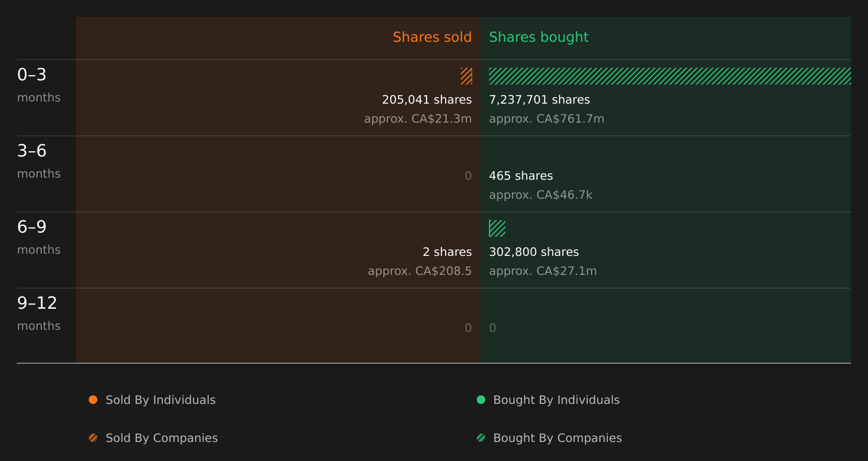Click the orange hatched 0–3 months sold bar
The image size is (868, 461).
[x=466, y=76]
